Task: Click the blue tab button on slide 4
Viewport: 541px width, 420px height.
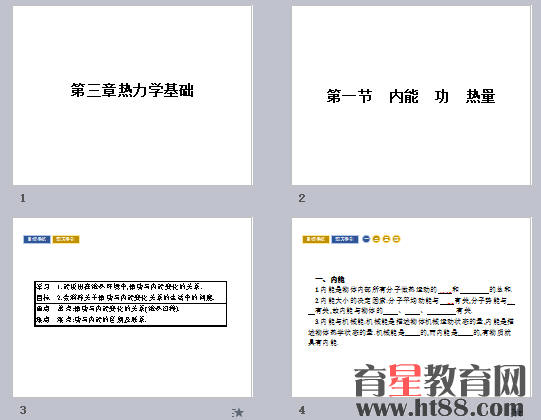Action: click(x=345, y=239)
